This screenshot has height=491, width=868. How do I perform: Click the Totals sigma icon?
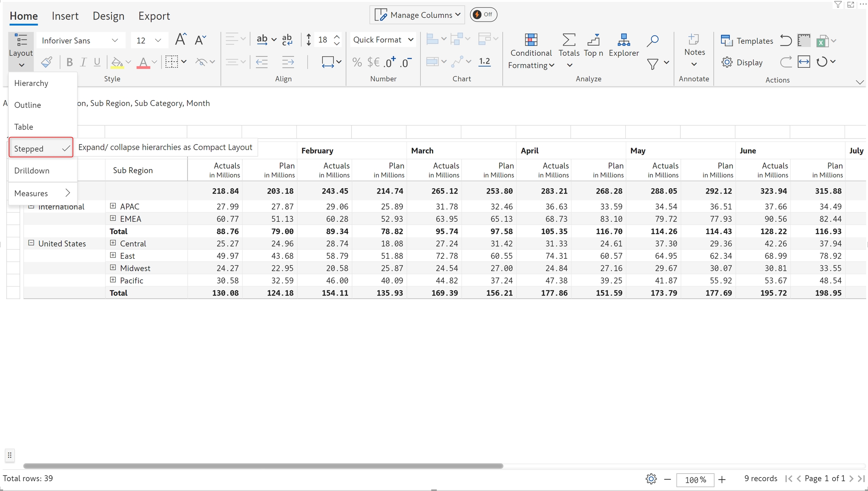568,40
